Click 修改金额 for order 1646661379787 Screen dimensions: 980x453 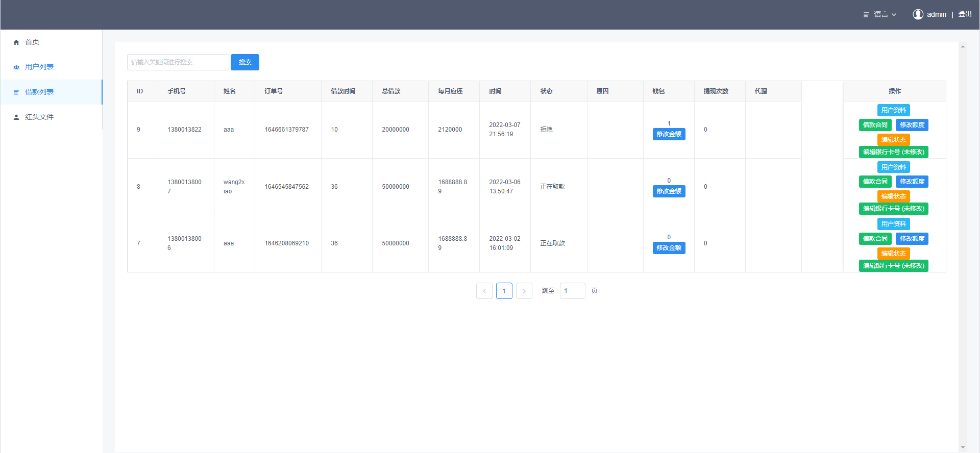click(669, 134)
